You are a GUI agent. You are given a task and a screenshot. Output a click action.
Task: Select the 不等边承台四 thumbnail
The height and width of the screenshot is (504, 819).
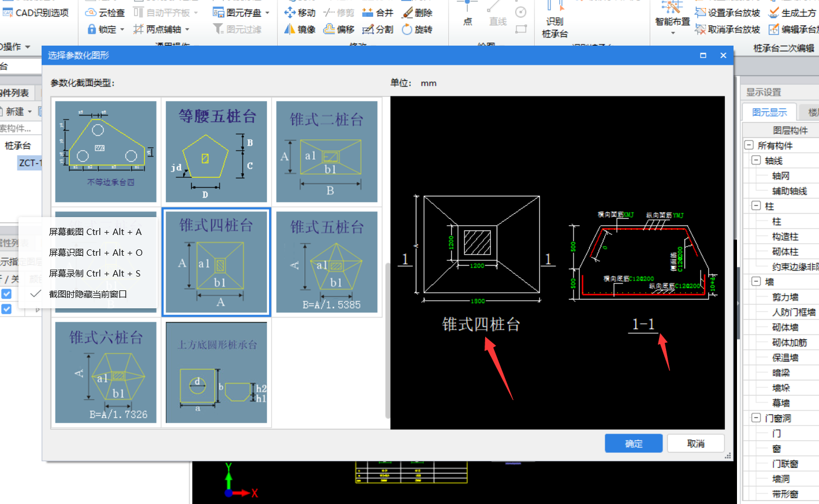pos(106,151)
